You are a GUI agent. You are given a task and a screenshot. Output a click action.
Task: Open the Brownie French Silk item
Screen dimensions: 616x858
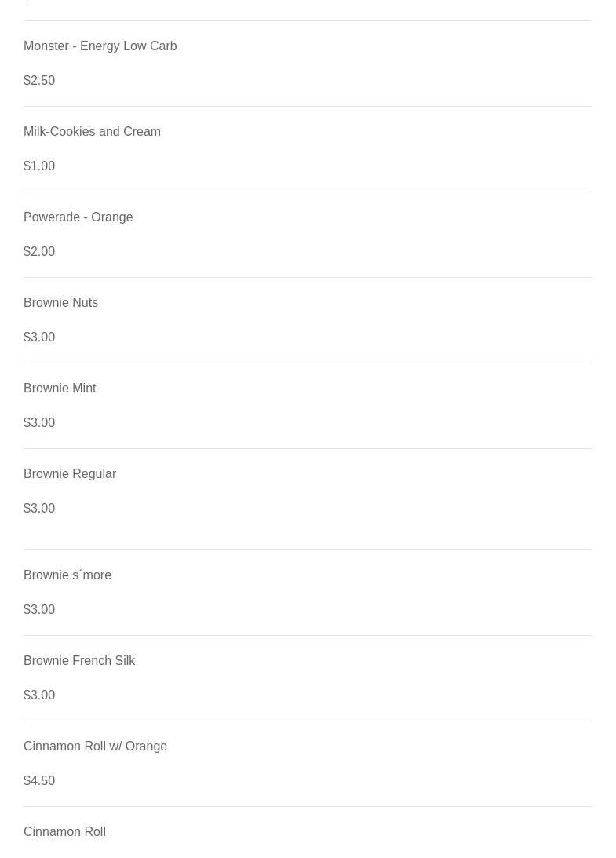(x=79, y=661)
